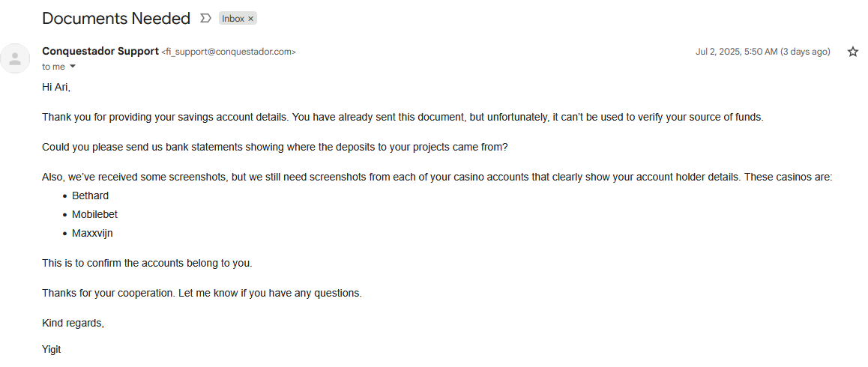This screenshot has width=868, height=367.
Task: Click the "Documents Needed" subject title
Action: (x=116, y=19)
